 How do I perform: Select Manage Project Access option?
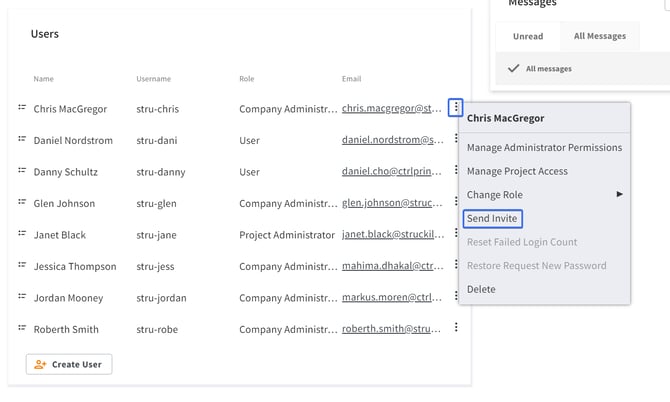pyautogui.click(x=517, y=171)
